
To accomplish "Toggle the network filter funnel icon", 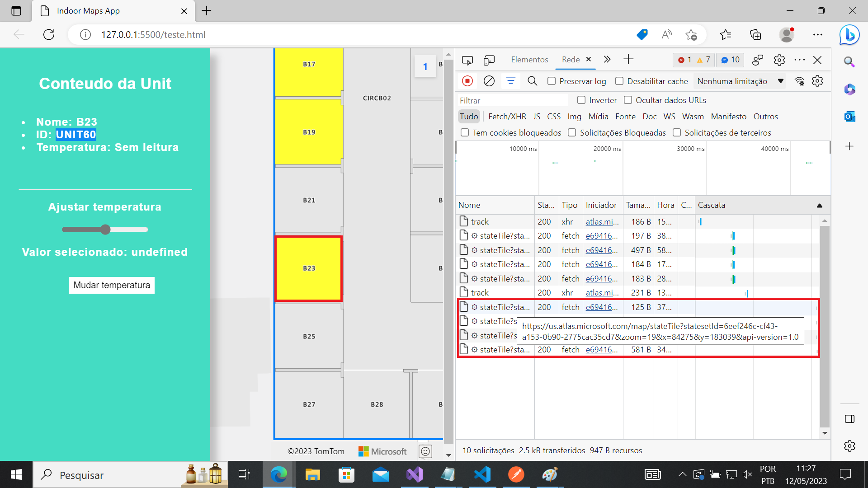I will point(511,81).
